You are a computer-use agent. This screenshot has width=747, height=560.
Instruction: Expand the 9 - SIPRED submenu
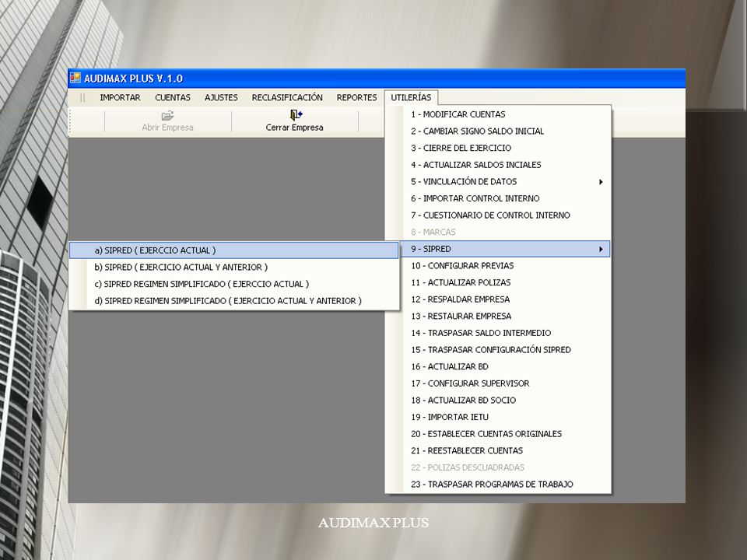pos(498,249)
